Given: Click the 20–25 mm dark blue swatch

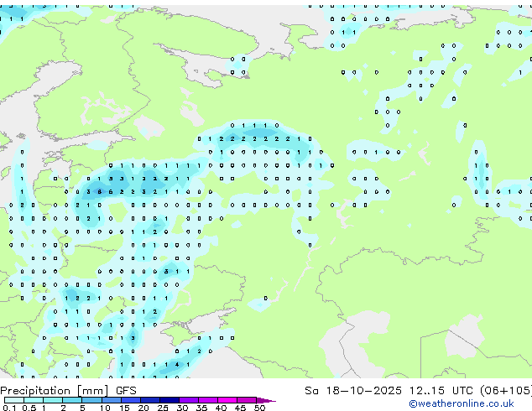Looking at the screenshot, I should coord(150,400).
